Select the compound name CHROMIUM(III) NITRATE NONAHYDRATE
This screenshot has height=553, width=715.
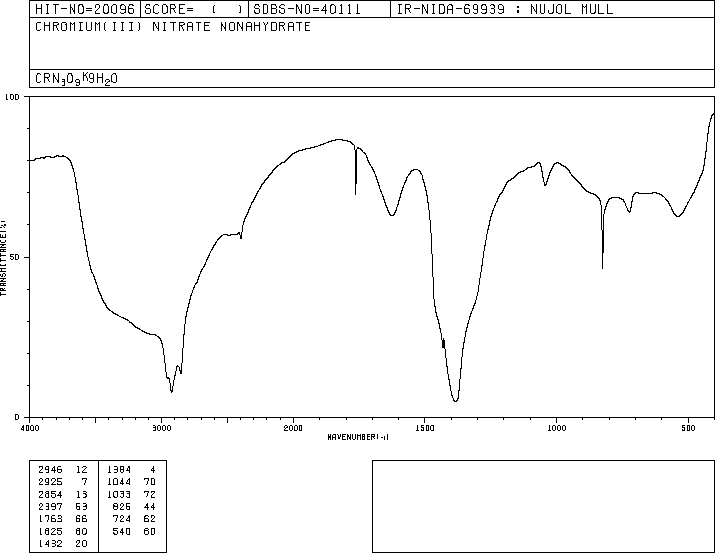coord(173,26)
